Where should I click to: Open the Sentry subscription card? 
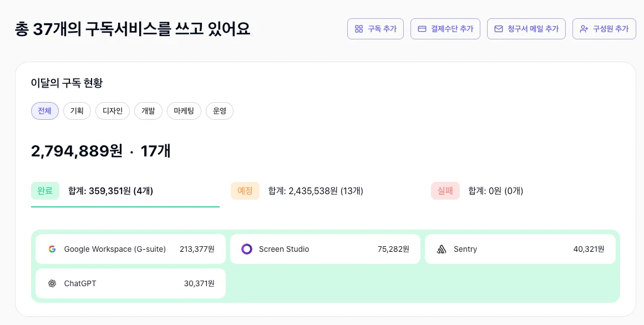point(520,249)
